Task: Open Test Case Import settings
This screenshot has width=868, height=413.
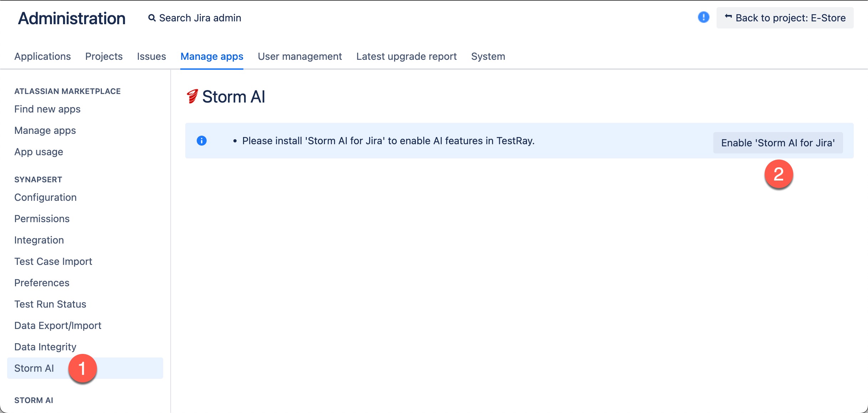Action: click(53, 261)
